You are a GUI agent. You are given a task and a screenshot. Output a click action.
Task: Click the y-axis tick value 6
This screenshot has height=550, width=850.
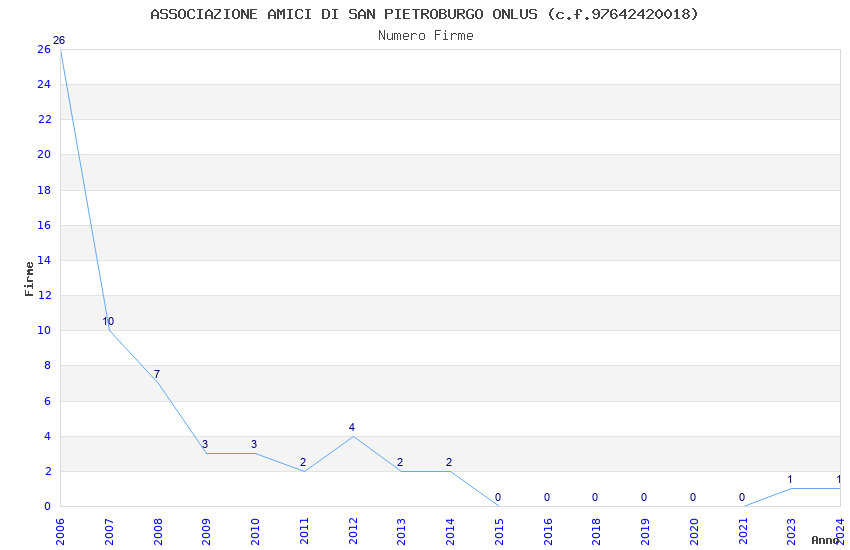(x=47, y=401)
